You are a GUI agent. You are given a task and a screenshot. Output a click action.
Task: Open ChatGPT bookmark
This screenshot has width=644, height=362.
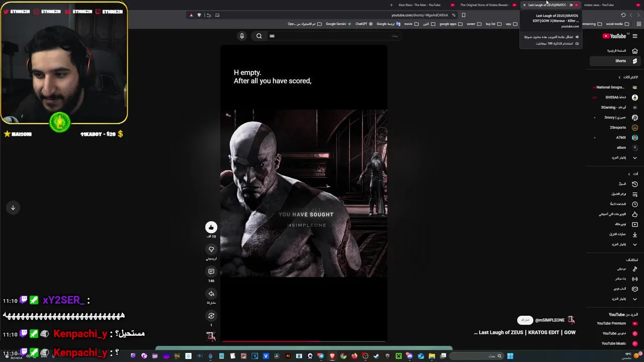(364, 24)
